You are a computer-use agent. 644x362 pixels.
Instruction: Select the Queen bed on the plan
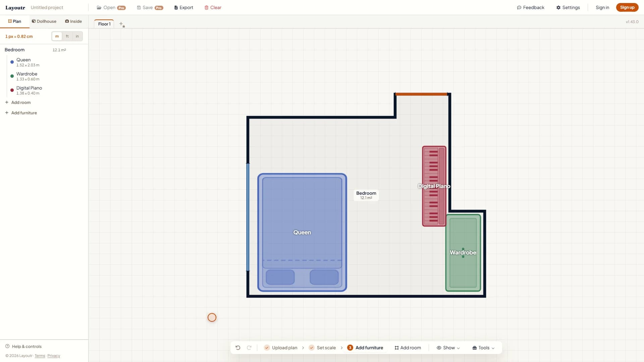pos(302,232)
